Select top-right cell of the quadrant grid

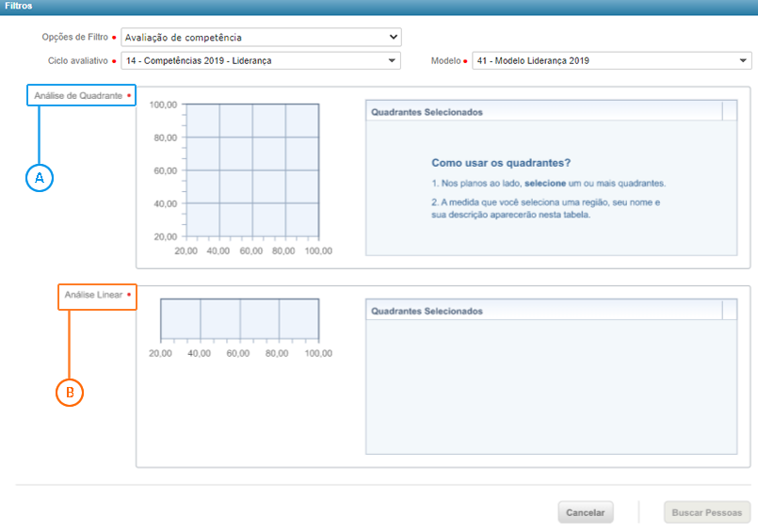pos(302,121)
